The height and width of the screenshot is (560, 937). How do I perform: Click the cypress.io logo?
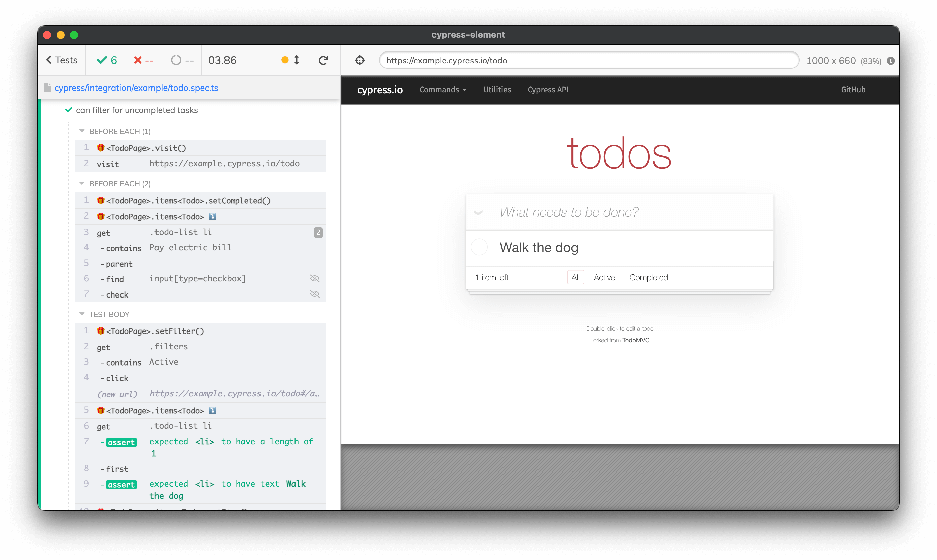(x=380, y=90)
